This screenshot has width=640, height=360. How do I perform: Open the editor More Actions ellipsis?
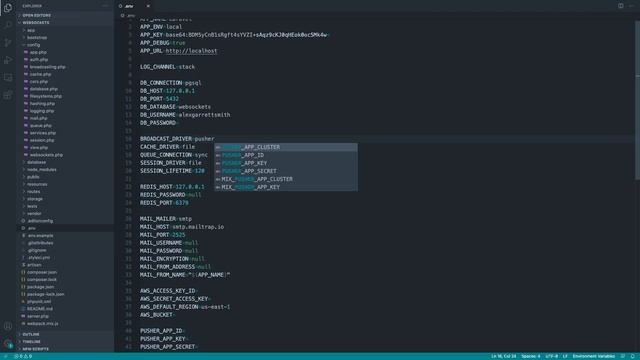click(631, 6)
